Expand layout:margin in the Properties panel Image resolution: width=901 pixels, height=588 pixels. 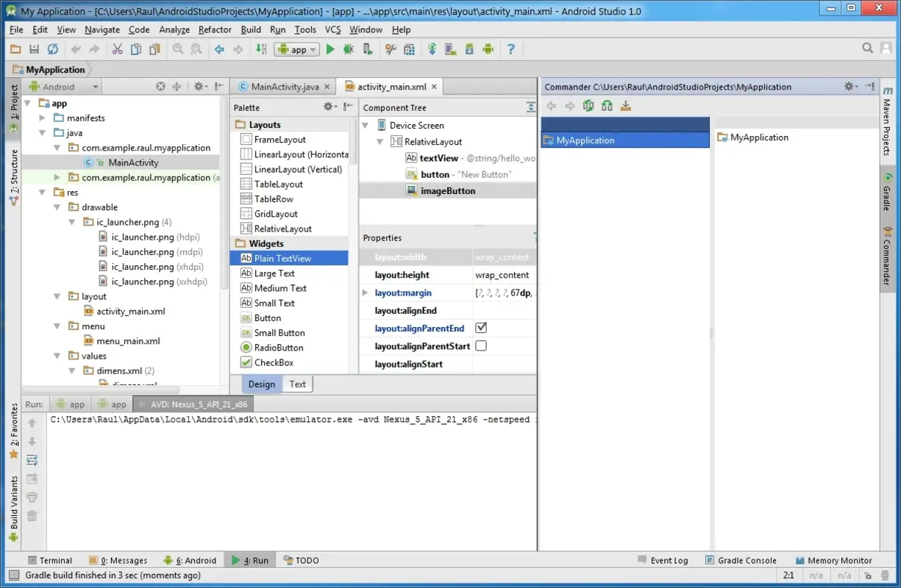[x=364, y=293]
